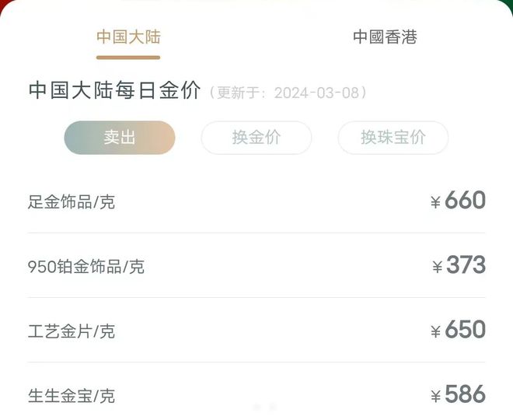This screenshot has height=420, width=513.
Task: Open the 生生金宝/克 price row
Action: [x=256, y=391]
